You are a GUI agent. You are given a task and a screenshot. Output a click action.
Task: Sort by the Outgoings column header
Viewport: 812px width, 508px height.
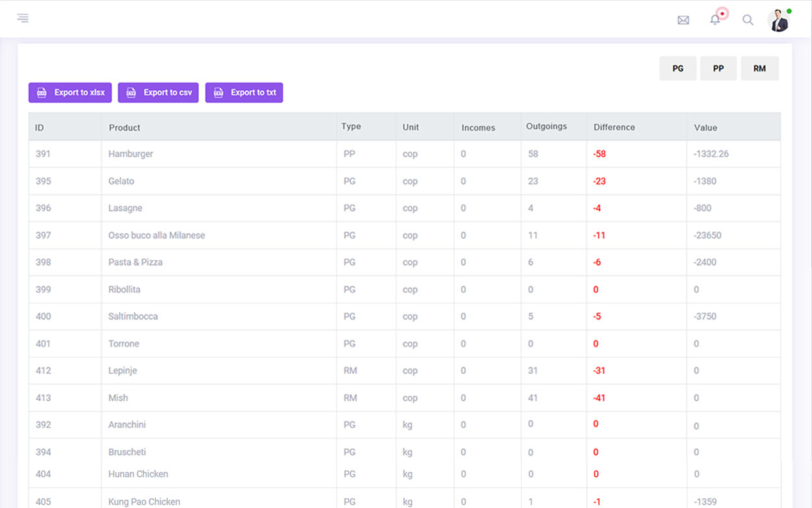(546, 127)
